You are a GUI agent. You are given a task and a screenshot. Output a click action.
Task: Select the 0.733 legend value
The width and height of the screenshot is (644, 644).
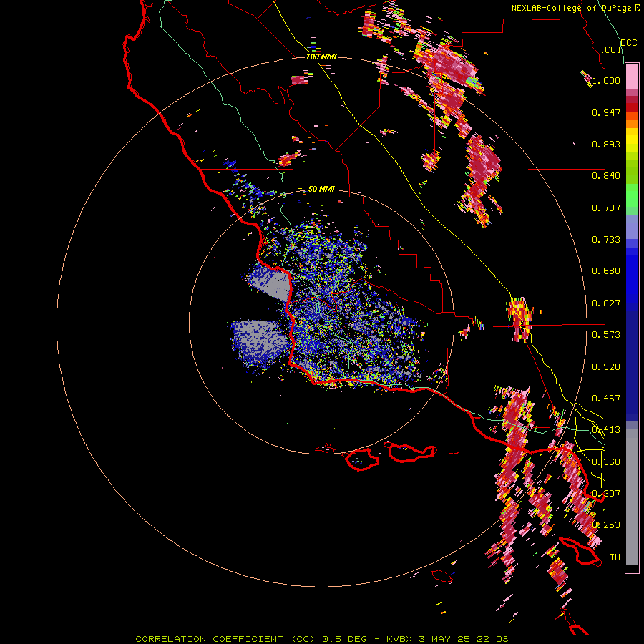[x=606, y=240]
